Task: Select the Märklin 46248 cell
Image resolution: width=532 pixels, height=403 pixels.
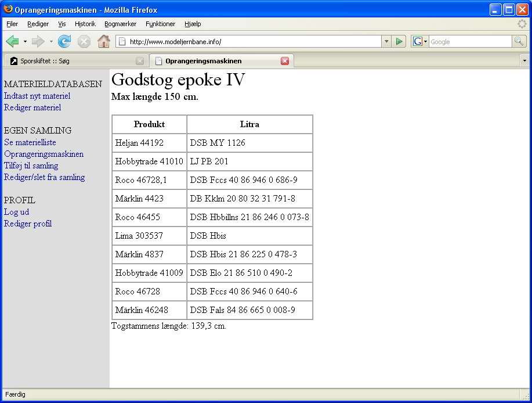Action: 149,310
